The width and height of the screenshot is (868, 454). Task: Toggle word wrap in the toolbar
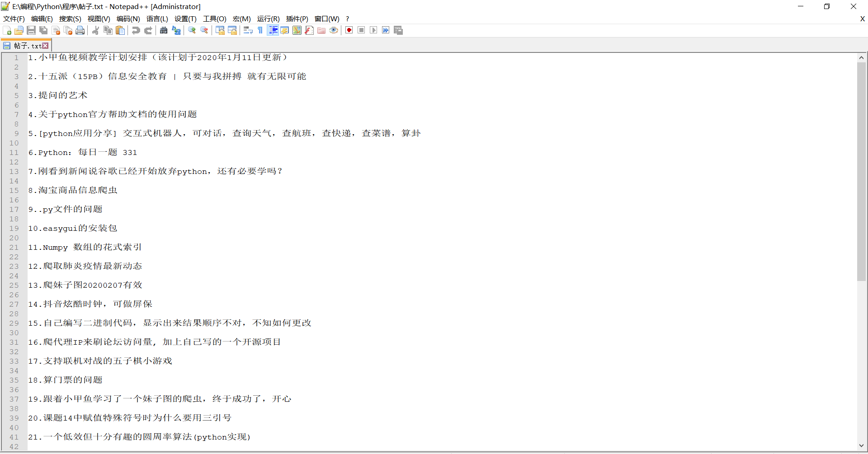248,30
